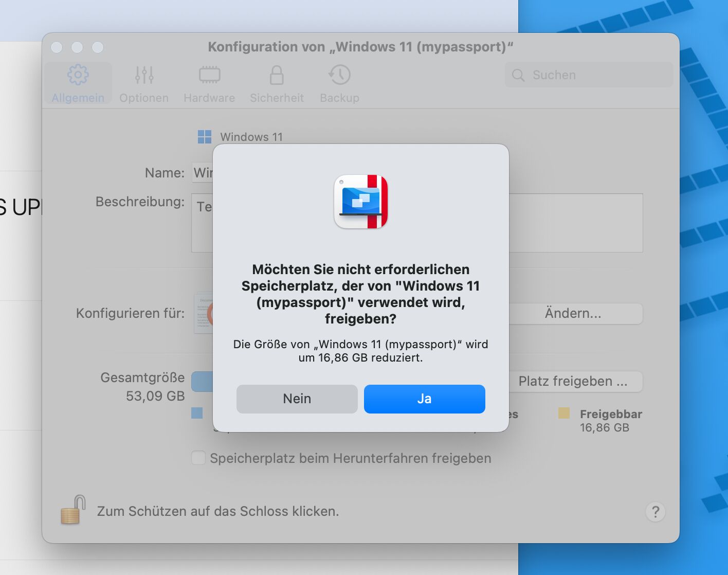Click the Parallels Desktop icon in dialog
Image resolution: width=728 pixels, height=575 pixels.
pos(361,202)
